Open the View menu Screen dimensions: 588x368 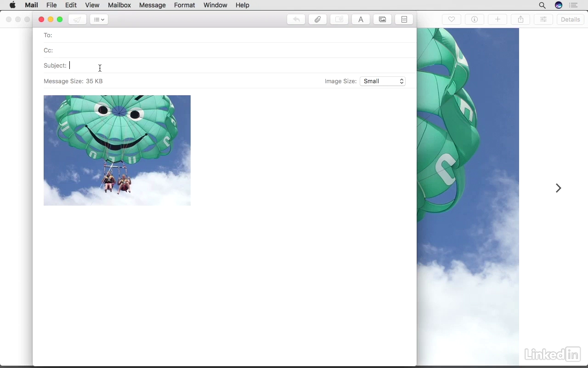(x=92, y=5)
